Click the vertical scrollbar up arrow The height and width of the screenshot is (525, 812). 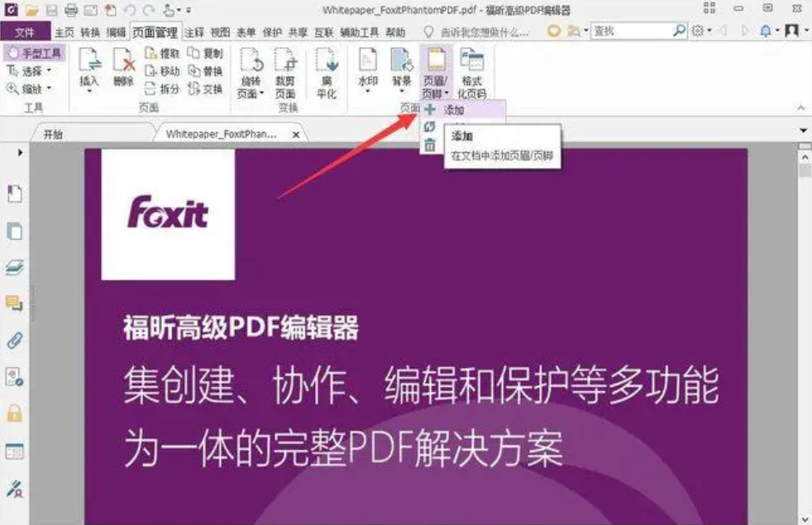[805, 156]
